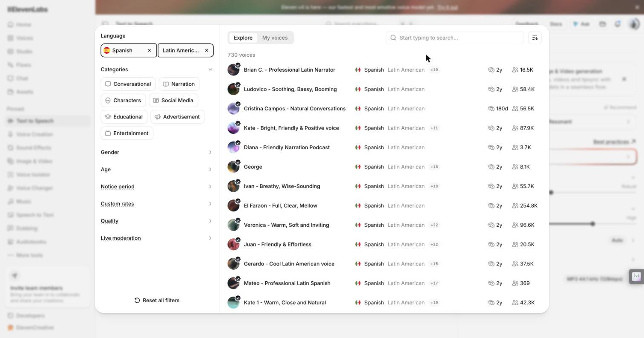The height and width of the screenshot is (338, 644).
Task: Collapse the Categories section
Action: pos(210,69)
